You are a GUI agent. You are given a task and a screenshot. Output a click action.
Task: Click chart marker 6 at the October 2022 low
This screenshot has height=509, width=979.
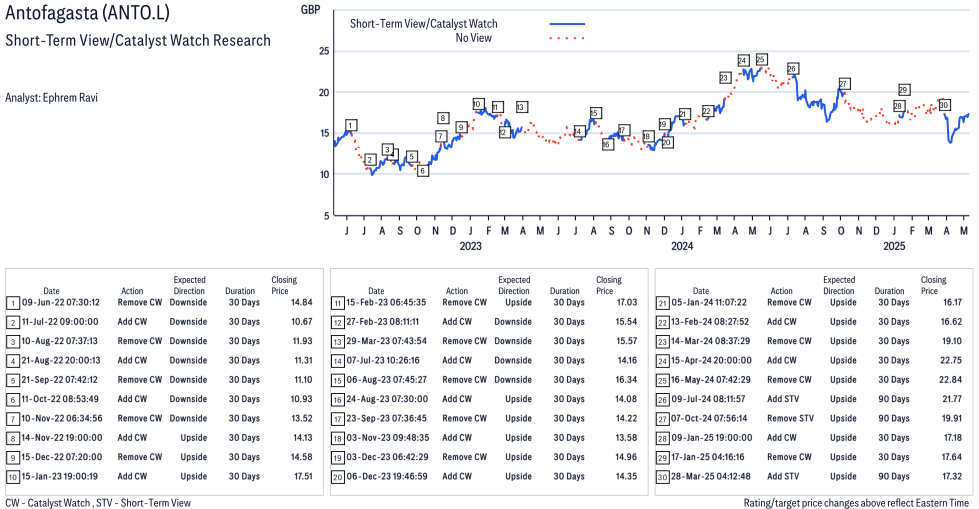[423, 170]
